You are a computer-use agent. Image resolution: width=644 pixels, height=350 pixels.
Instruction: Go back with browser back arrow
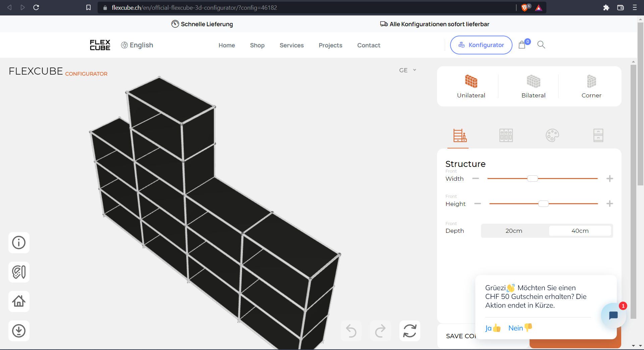click(x=9, y=7)
